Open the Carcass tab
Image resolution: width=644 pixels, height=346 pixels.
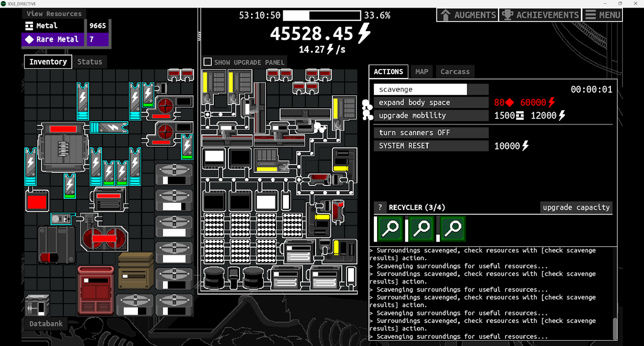[x=455, y=72]
